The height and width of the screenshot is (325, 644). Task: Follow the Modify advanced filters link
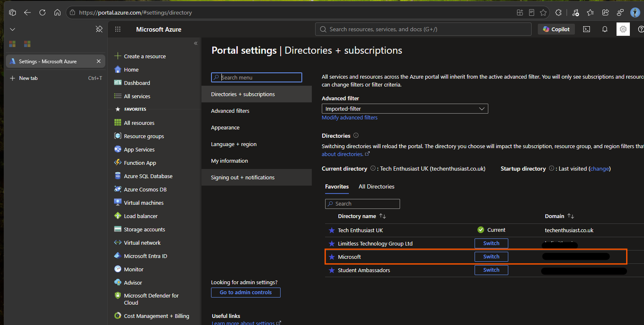pyautogui.click(x=350, y=118)
